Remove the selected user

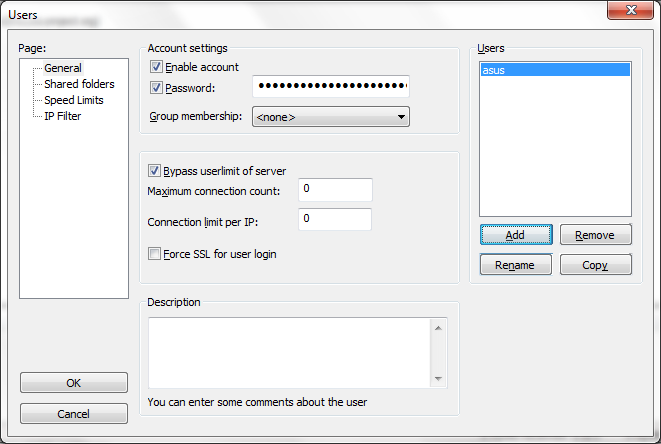[x=595, y=235]
